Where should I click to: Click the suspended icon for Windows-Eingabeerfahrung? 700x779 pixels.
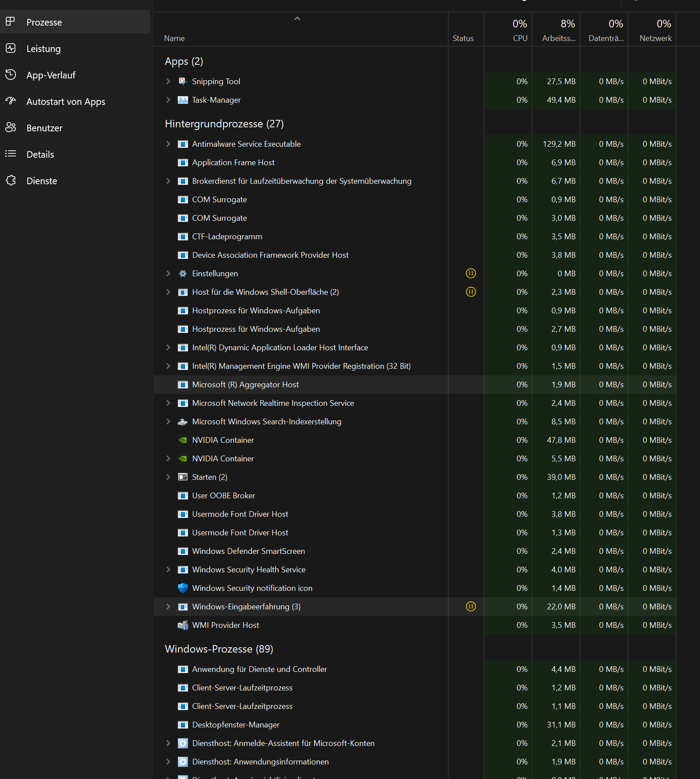pyautogui.click(x=471, y=607)
